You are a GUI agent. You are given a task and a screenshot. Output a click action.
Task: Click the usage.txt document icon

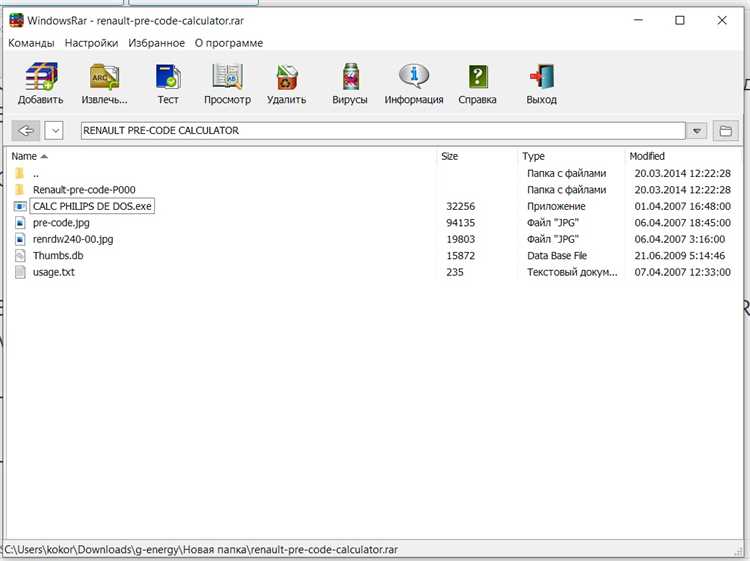point(20,272)
